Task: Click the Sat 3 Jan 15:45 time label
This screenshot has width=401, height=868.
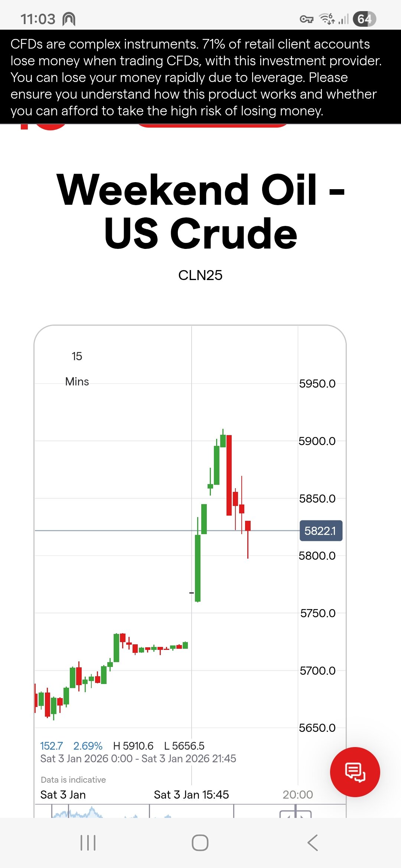Action: (x=191, y=795)
